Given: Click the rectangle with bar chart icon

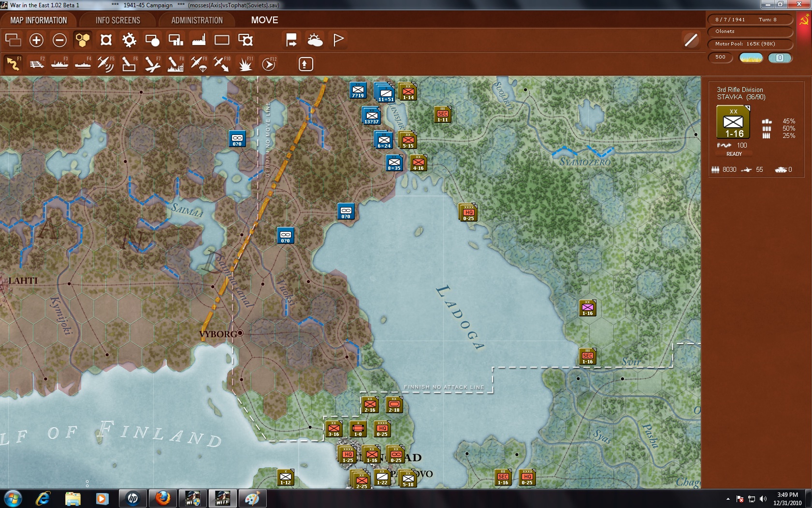Looking at the screenshot, I should click(175, 40).
